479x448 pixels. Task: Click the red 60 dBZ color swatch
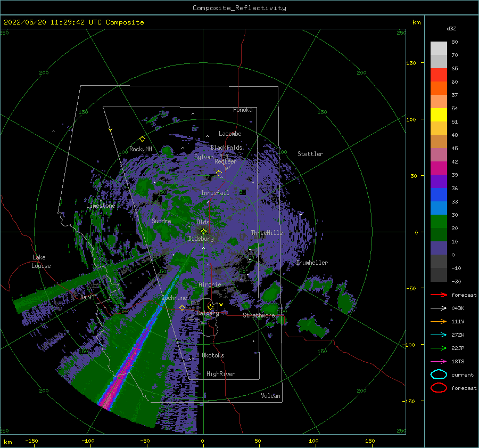click(439, 75)
